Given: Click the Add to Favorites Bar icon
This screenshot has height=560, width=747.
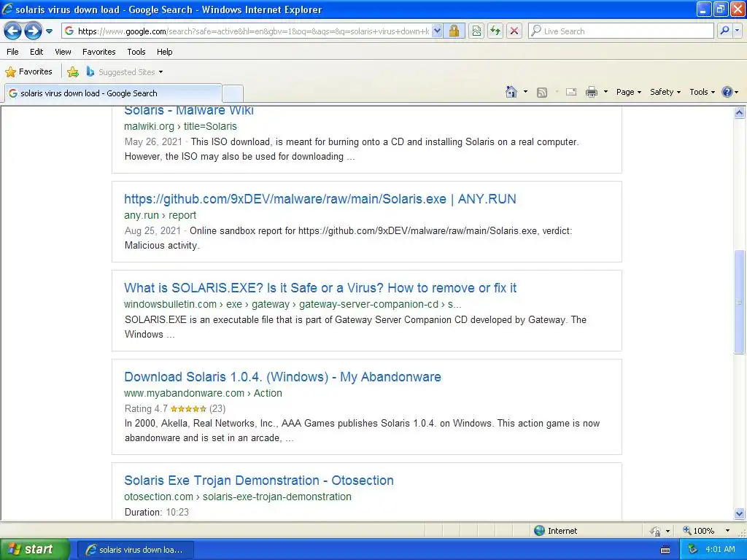Looking at the screenshot, I should 73,72.
